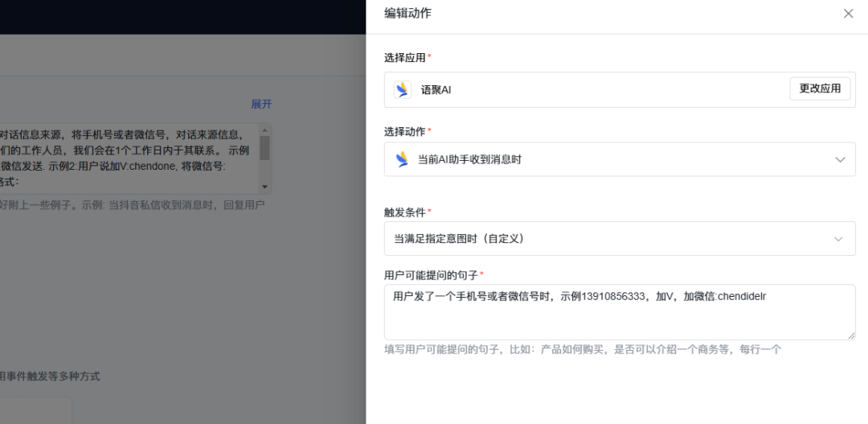Expand the 触发条件 dropdown arrow
Viewport: 868px width, 424px height.
point(838,239)
